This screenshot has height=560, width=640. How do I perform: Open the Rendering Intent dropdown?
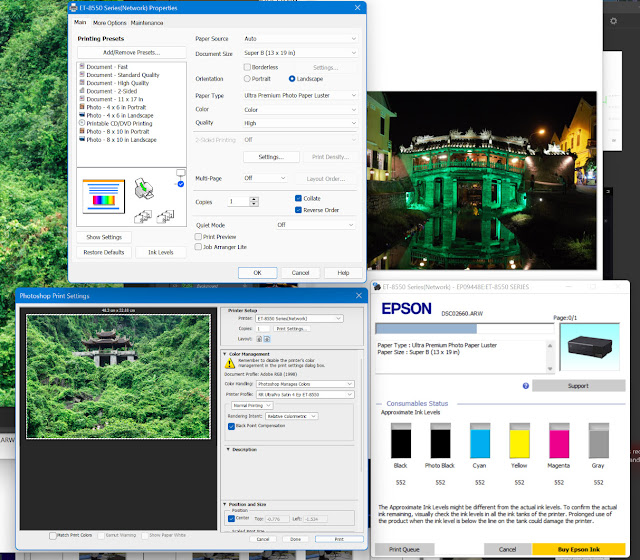click(291, 416)
